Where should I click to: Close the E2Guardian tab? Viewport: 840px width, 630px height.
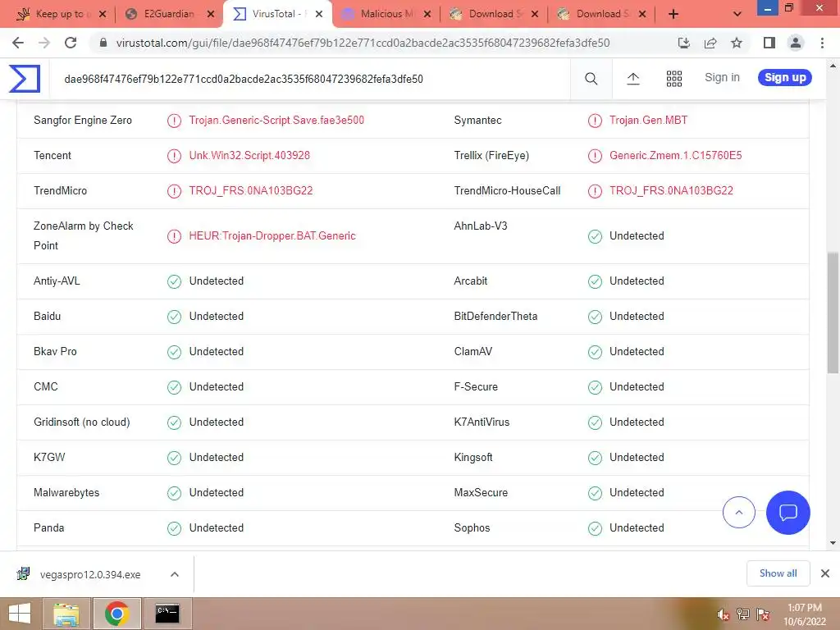pos(211,14)
